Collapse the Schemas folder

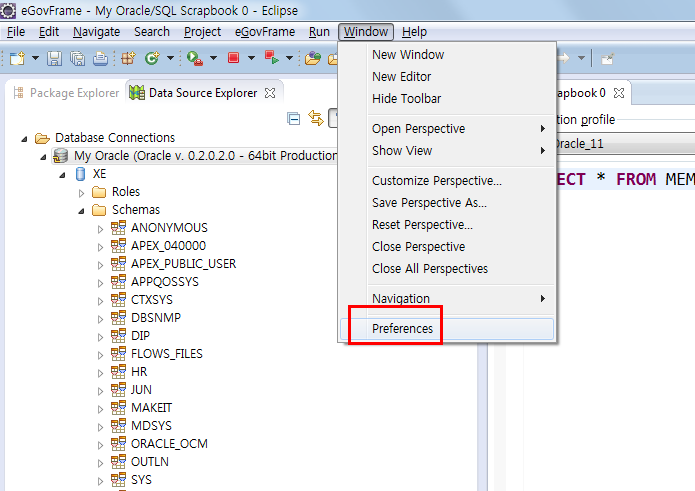pyautogui.click(x=81, y=211)
